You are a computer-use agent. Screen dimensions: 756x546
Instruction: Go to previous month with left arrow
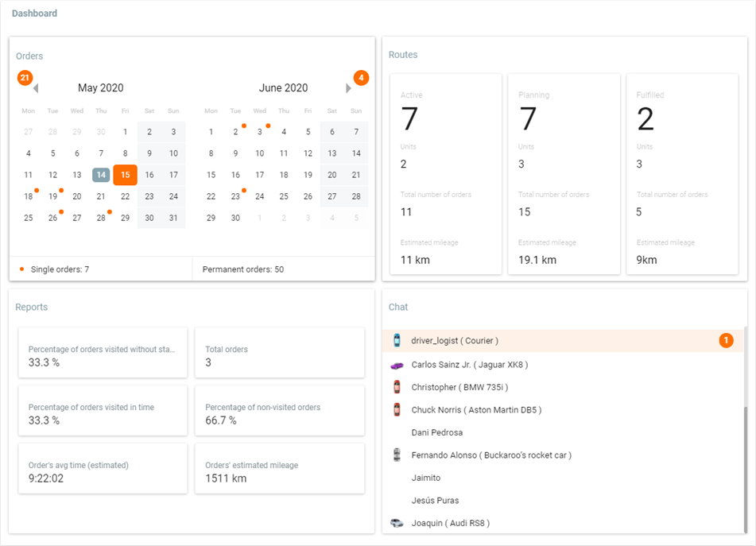pos(36,88)
